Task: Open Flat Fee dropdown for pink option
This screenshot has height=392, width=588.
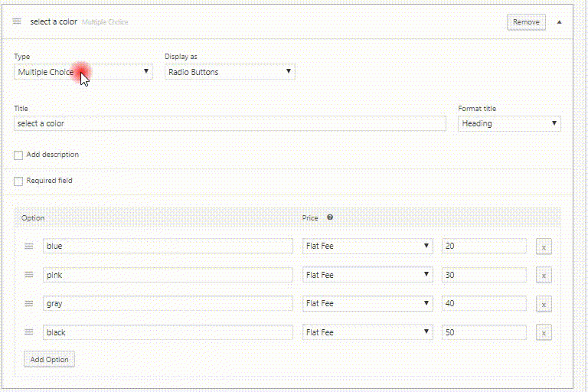Action: pyautogui.click(x=367, y=275)
